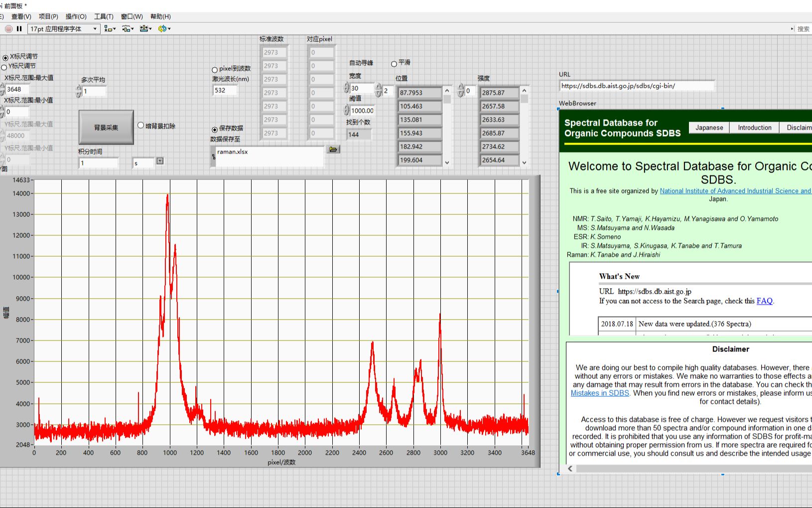Click the position value 155.943
Screen dimensions: 812x508
[419, 133]
